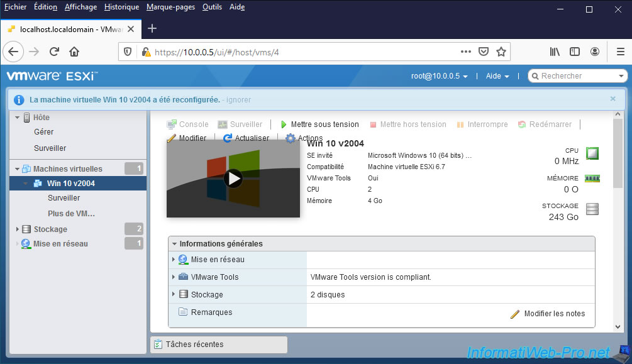
Task: Expand the Mise en réseau information row
Action: (174, 259)
